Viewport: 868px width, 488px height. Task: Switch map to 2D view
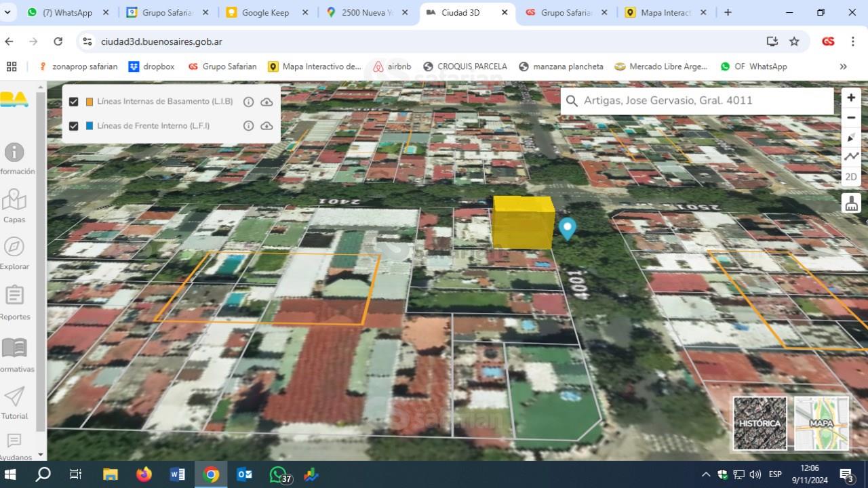(851, 177)
